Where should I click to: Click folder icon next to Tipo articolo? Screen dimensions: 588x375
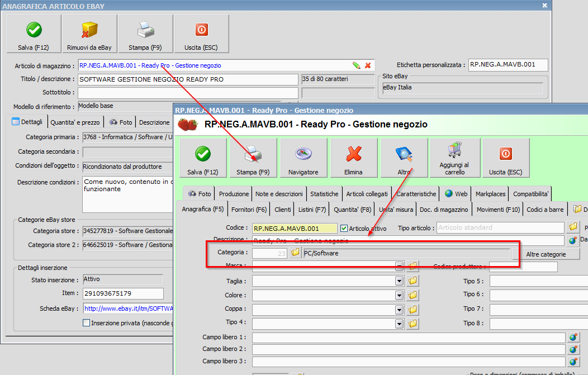573,227
